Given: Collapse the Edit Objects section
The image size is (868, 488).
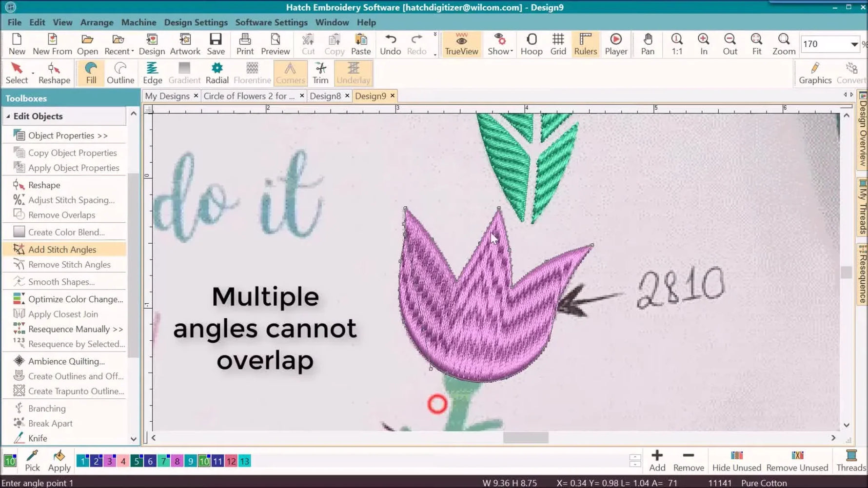Looking at the screenshot, I should (8, 116).
